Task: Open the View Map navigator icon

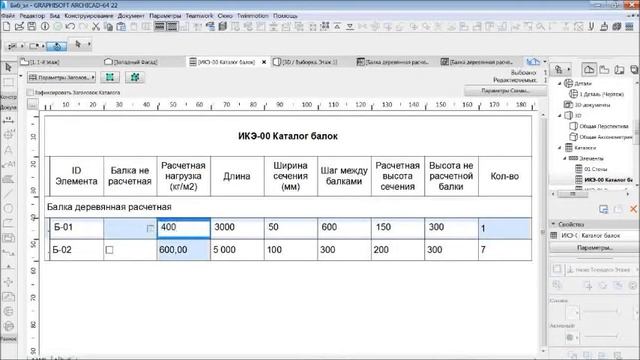Action: pyautogui.click(x=604, y=69)
